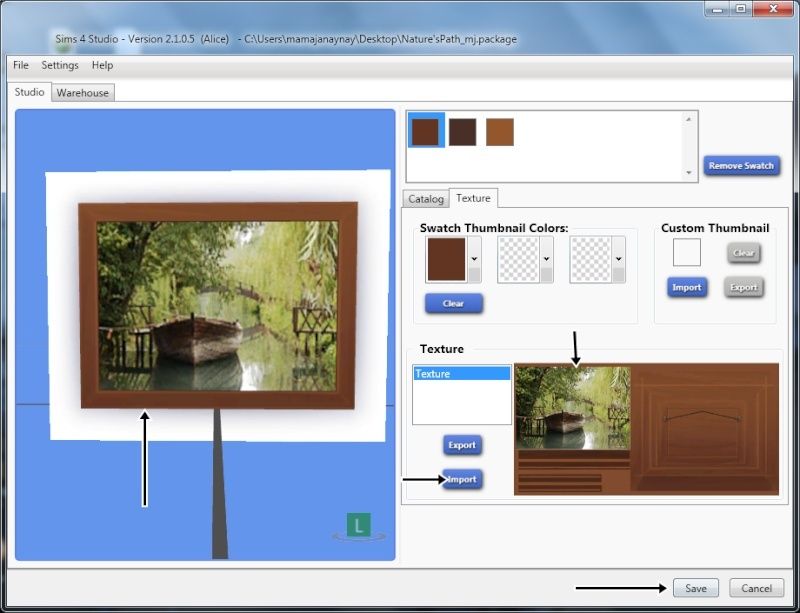This screenshot has height=613, width=800.
Task: Switch to the Warehouse tab
Action: 83,93
